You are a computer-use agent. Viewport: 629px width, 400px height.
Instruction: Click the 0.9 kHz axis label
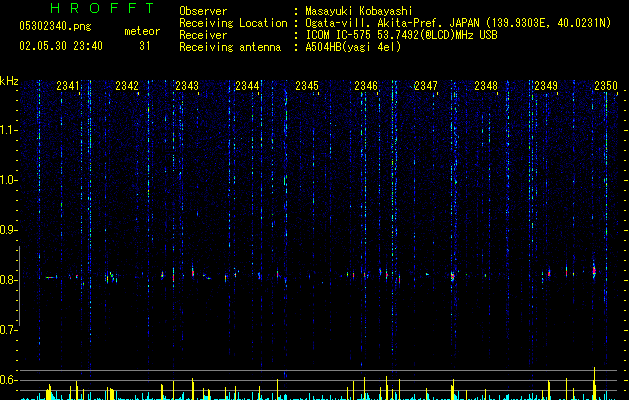tap(8, 230)
